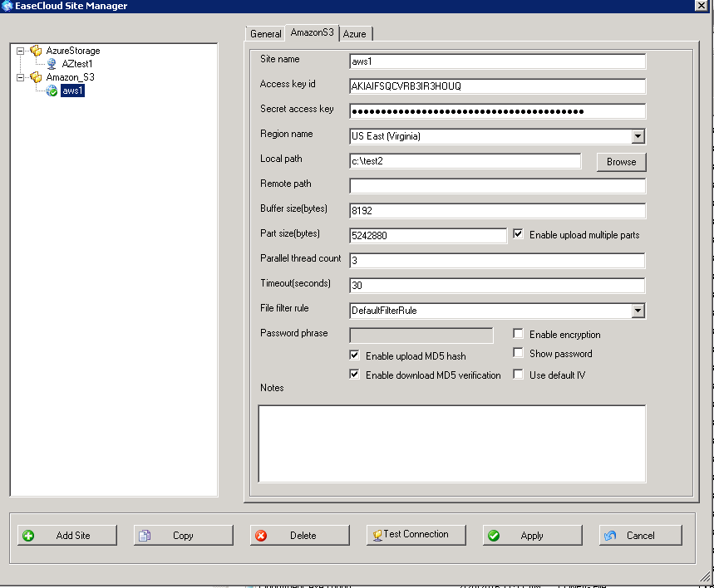
Task: Click the window resize grip corner
Action: [706, 577]
